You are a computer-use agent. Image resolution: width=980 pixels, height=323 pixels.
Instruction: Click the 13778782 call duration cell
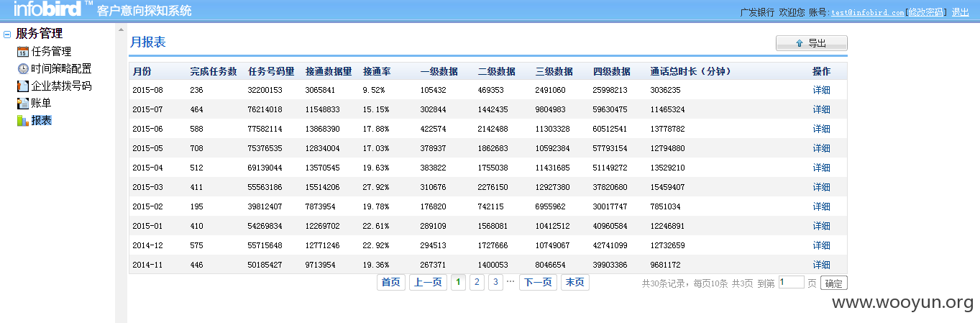point(667,129)
